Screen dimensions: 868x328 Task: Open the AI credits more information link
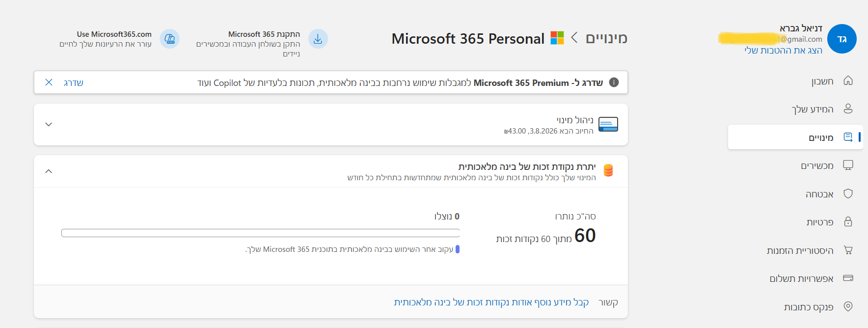[491, 302]
